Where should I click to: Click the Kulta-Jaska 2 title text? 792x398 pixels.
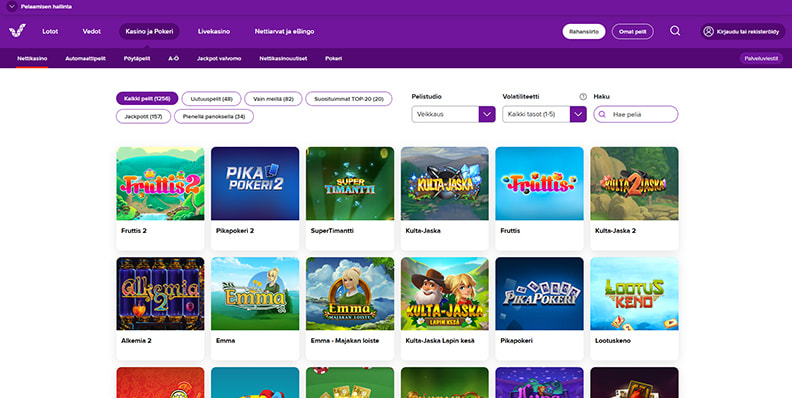point(615,230)
